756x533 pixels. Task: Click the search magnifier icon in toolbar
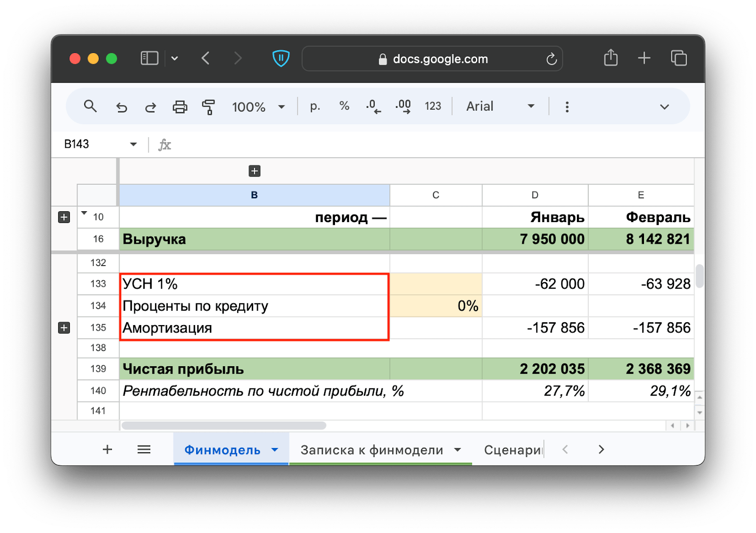(90, 107)
